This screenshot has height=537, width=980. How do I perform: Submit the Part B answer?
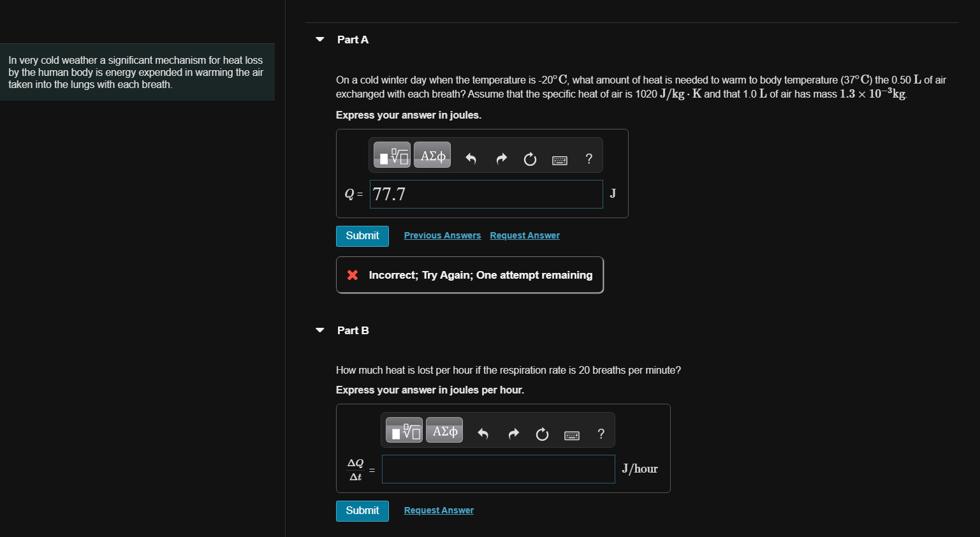tap(362, 511)
